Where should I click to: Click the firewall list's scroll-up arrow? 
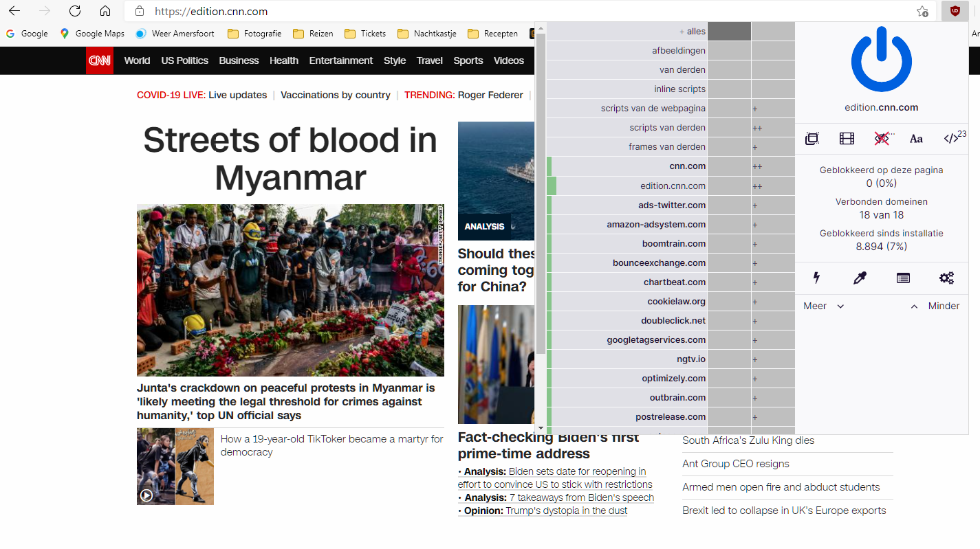point(541,28)
